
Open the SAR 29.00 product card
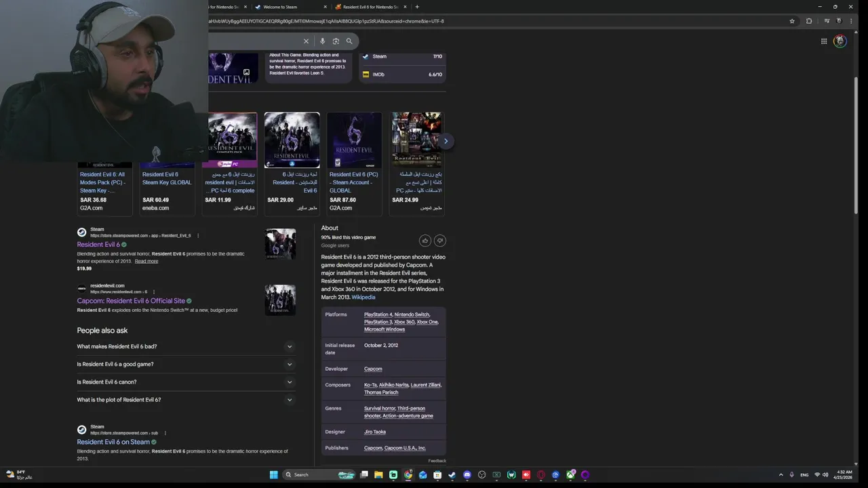click(292, 163)
